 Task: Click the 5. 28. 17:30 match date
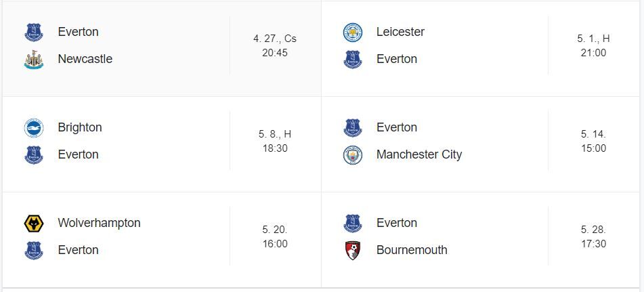point(593,236)
